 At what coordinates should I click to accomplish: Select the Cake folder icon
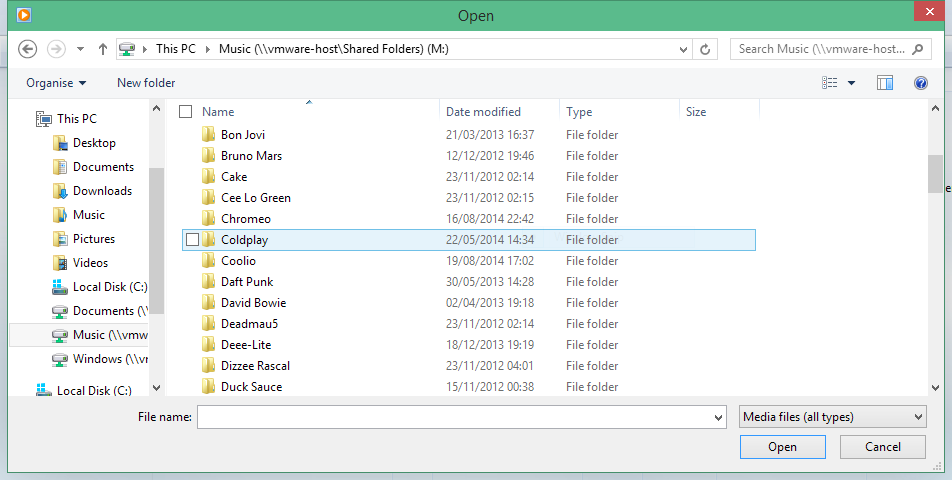pyautogui.click(x=208, y=177)
